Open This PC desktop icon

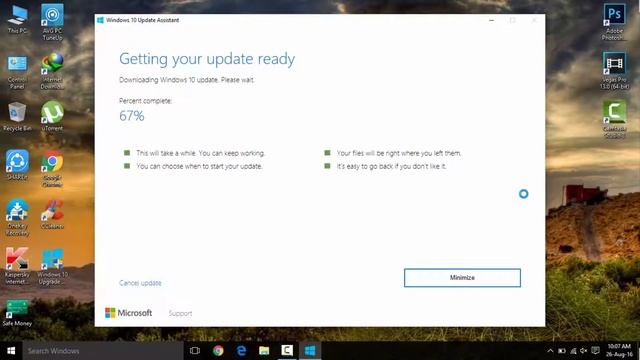click(17, 19)
